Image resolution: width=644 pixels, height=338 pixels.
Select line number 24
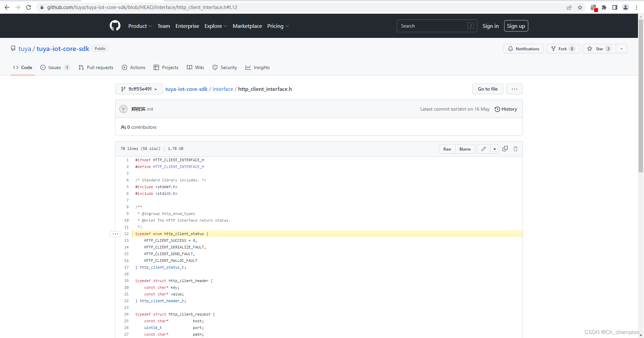pyautogui.click(x=126, y=314)
